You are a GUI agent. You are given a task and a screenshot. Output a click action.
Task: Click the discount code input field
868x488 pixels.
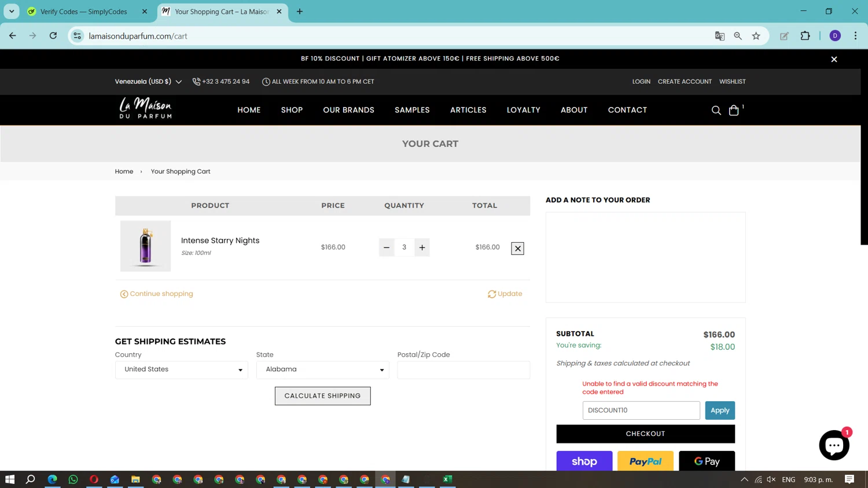pos(641,411)
